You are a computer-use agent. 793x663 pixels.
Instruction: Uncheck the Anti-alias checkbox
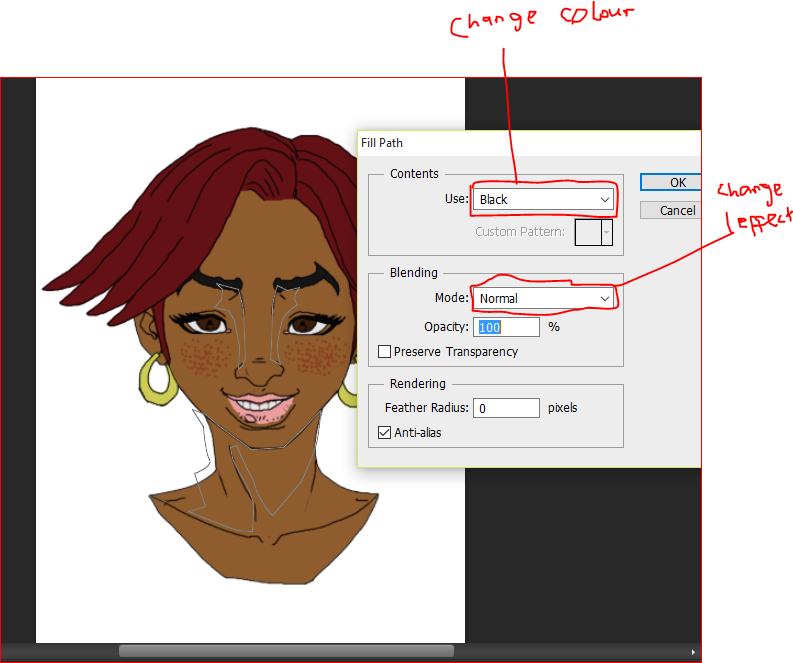coord(384,432)
